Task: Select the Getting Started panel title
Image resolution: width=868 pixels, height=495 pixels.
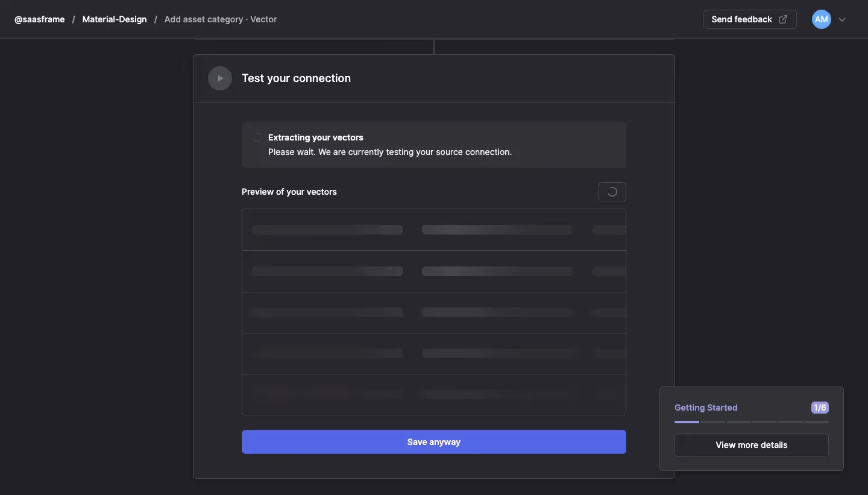Action: [706, 408]
